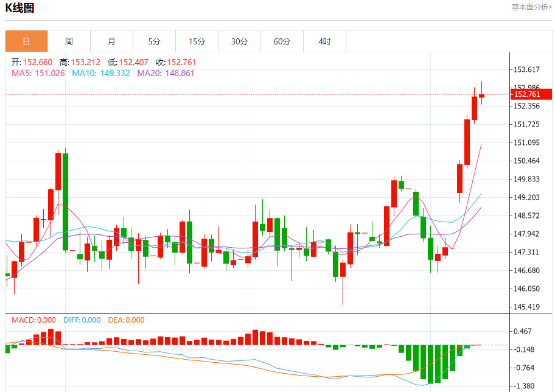Switch to the 周 weekly tab

69,41
